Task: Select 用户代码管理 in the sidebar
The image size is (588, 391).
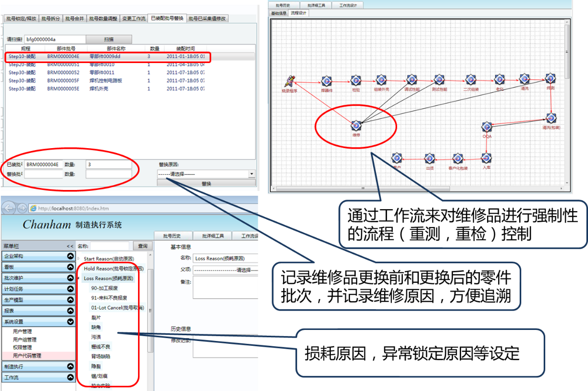Action: coord(27,356)
